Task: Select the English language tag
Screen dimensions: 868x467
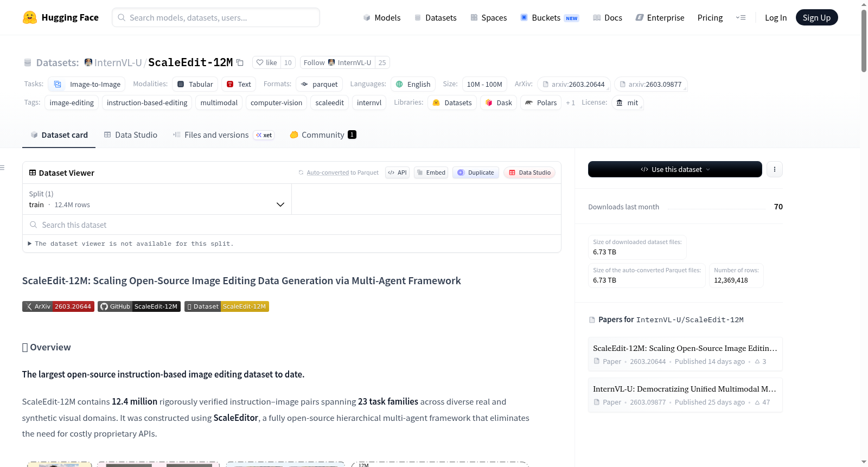Action: [413, 84]
